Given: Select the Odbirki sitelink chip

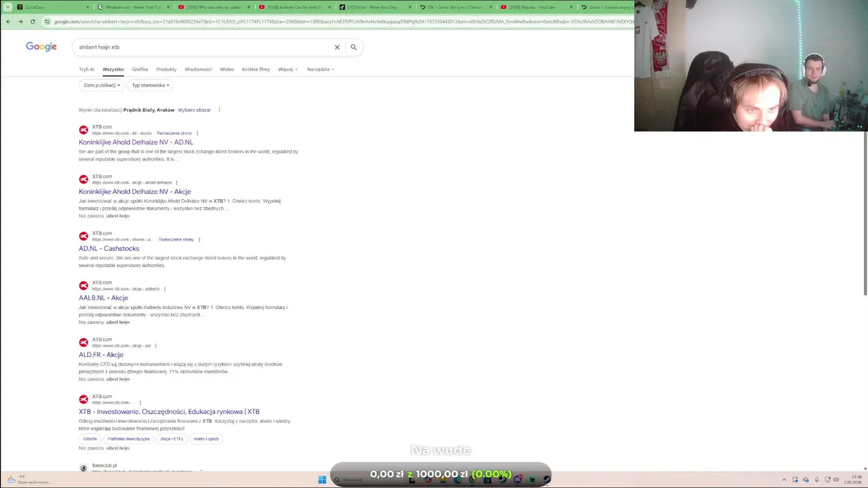Looking at the screenshot, I should [x=90, y=439].
